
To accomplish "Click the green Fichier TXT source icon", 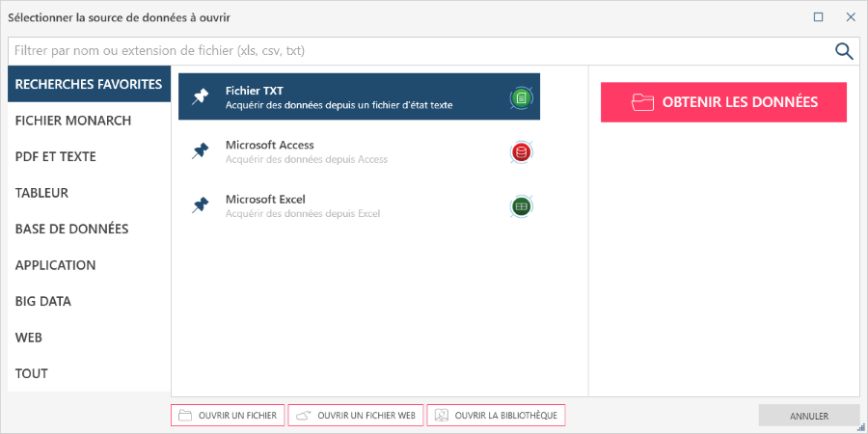I will [x=521, y=96].
